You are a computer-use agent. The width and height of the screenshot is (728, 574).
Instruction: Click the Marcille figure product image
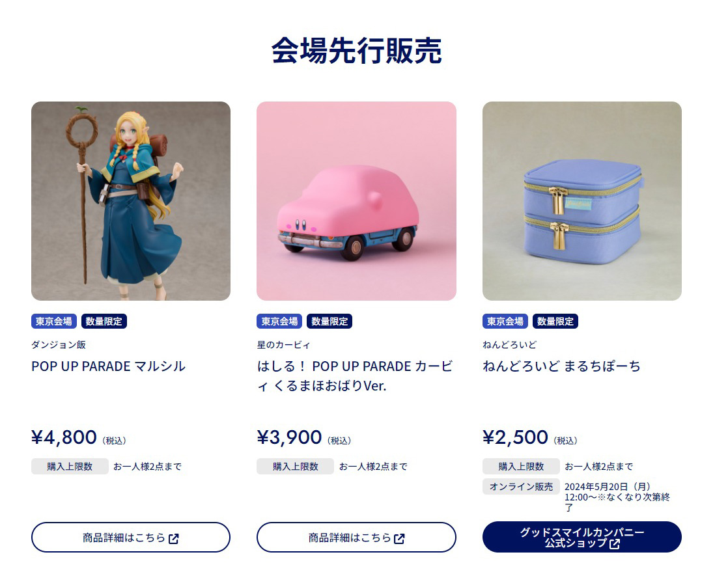(131, 201)
